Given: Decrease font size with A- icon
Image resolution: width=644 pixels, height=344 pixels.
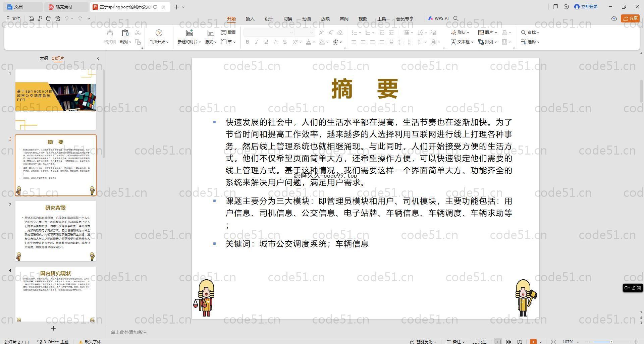Looking at the screenshot, I should click(x=331, y=33).
